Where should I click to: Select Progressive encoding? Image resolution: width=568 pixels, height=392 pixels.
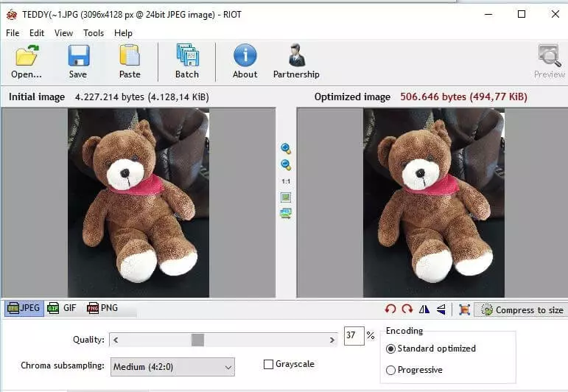point(390,370)
